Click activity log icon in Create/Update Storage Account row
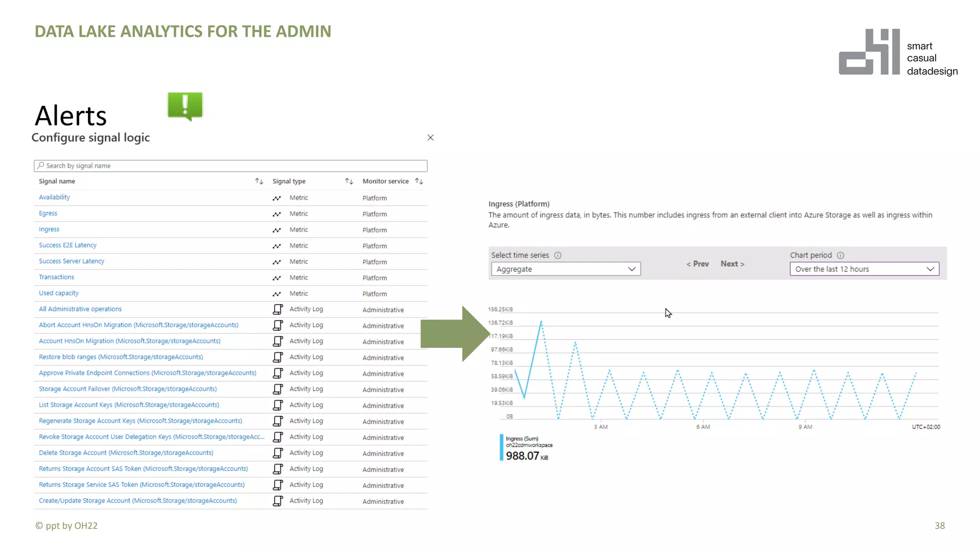980x551 pixels. [x=278, y=501]
